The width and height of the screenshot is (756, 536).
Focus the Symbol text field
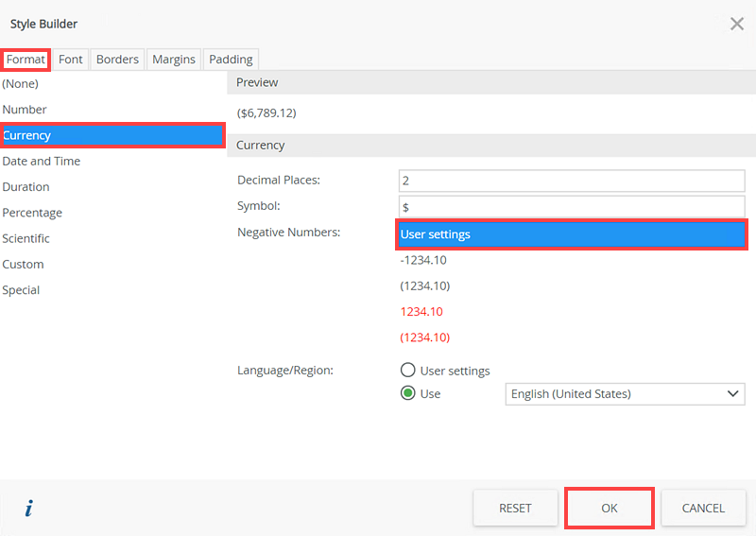(572, 206)
